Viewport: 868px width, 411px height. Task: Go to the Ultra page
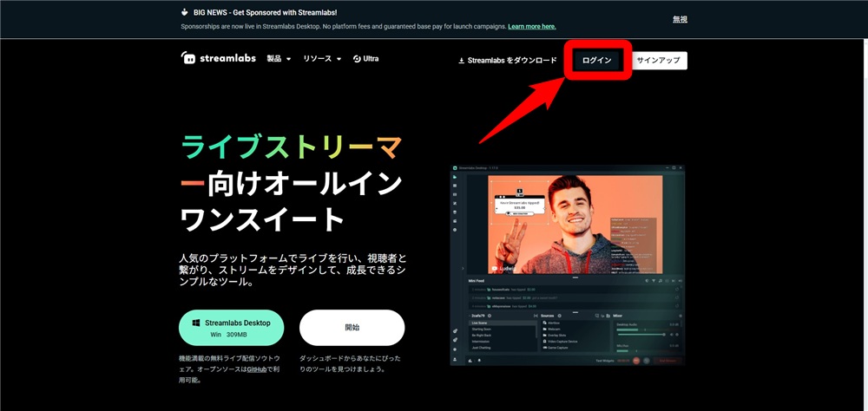click(x=366, y=59)
